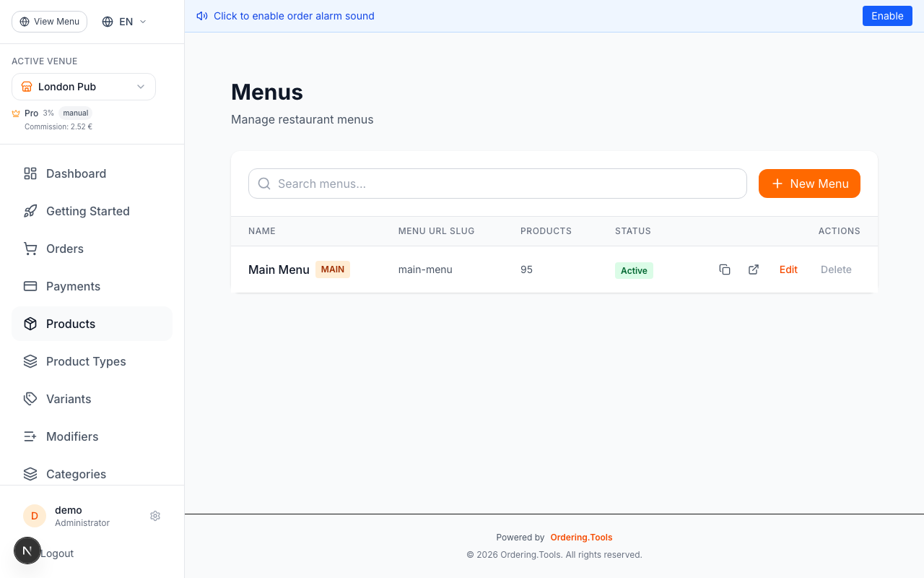Open the user settings gear
This screenshot has width=924, height=578.
155,516
